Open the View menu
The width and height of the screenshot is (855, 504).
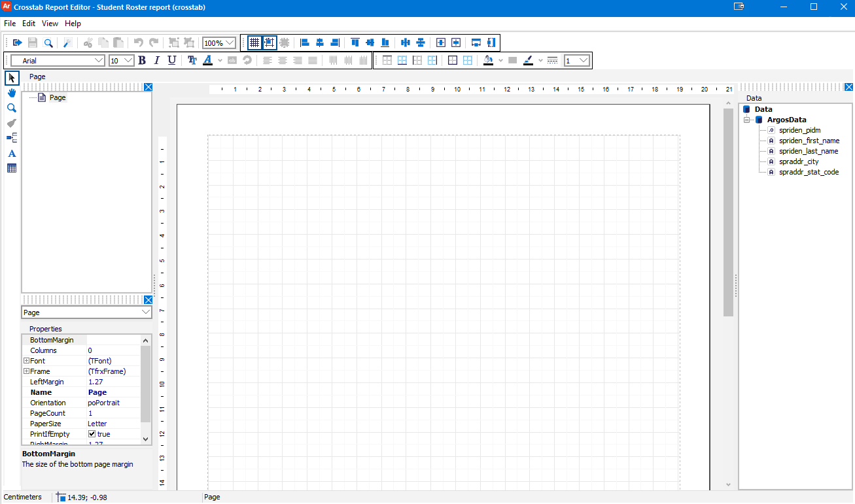coord(50,23)
